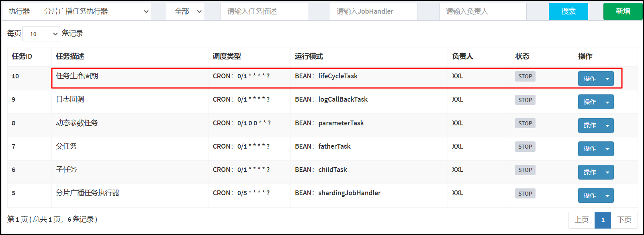
Task: Click the 执行器 label
Action: tap(19, 11)
